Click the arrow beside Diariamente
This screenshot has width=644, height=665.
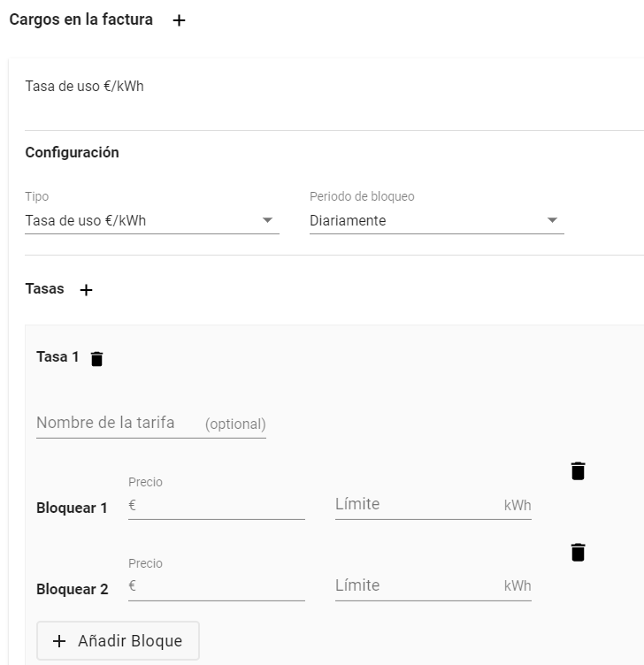point(552,220)
